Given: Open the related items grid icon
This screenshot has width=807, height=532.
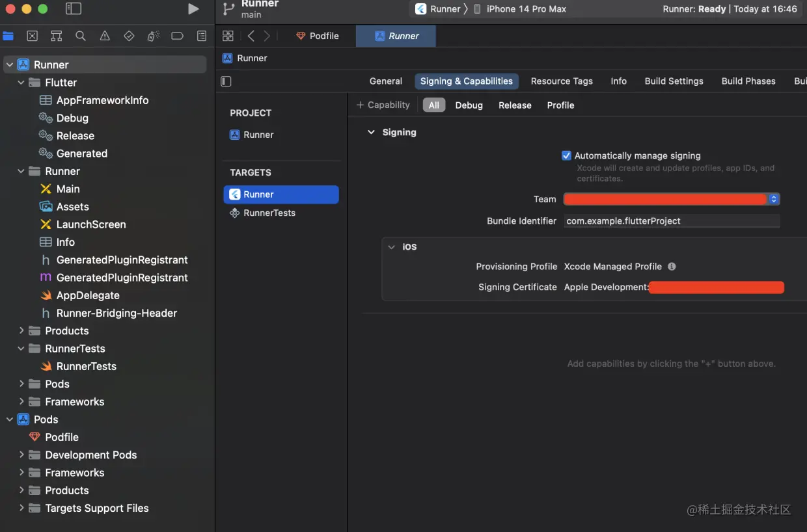Looking at the screenshot, I should pos(228,36).
